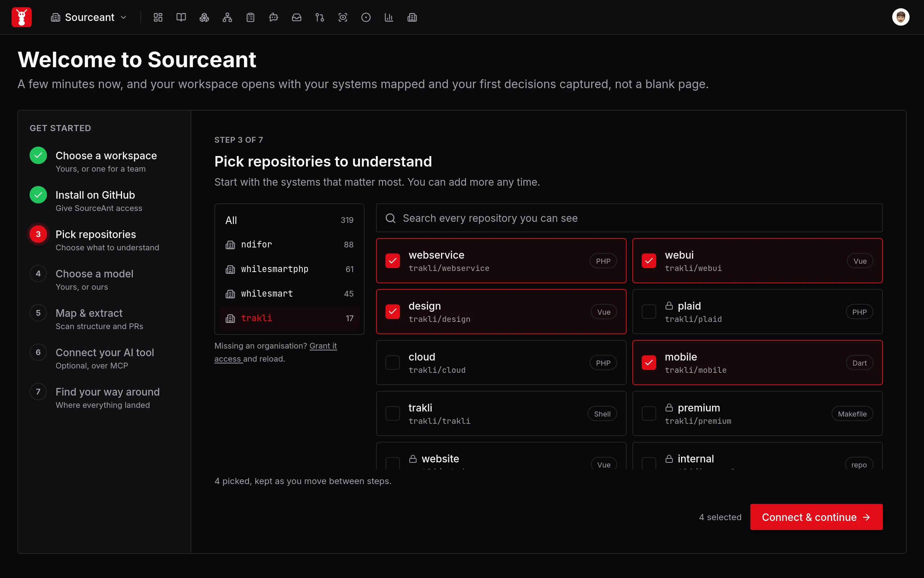
Task: Click the Makefile badge on premium repo
Action: [x=852, y=414]
